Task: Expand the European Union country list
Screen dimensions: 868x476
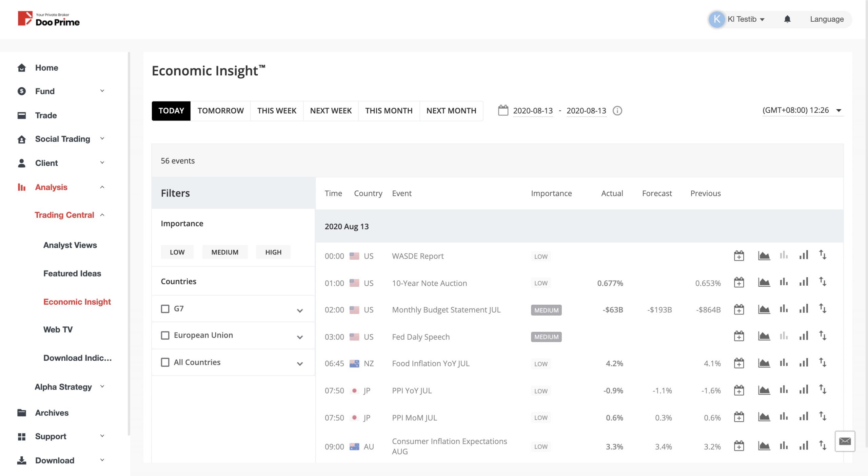Action: tap(300, 337)
